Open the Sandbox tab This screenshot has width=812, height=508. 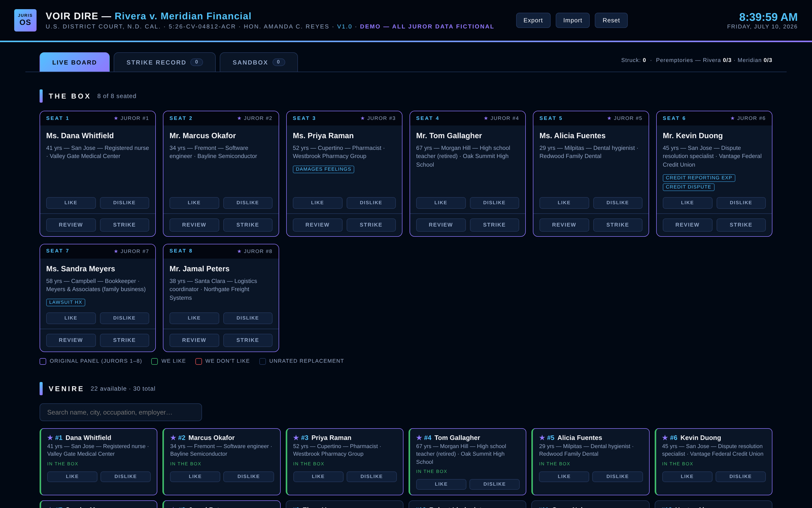click(x=258, y=62)
